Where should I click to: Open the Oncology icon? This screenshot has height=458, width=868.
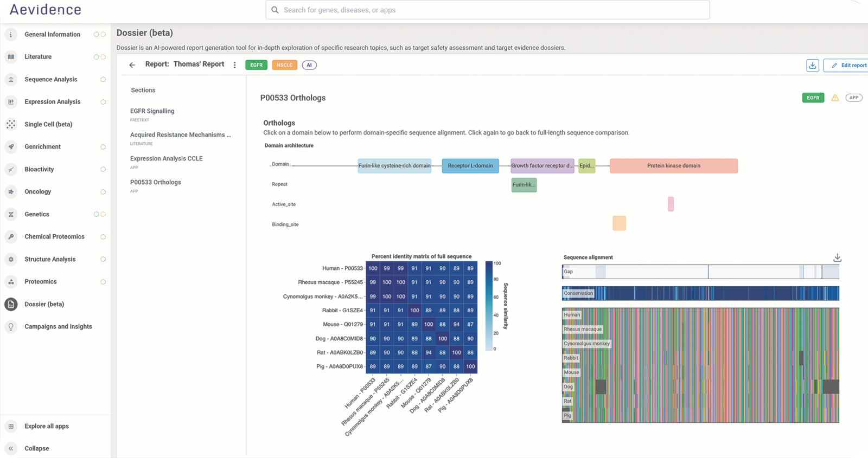coord(11,192)
